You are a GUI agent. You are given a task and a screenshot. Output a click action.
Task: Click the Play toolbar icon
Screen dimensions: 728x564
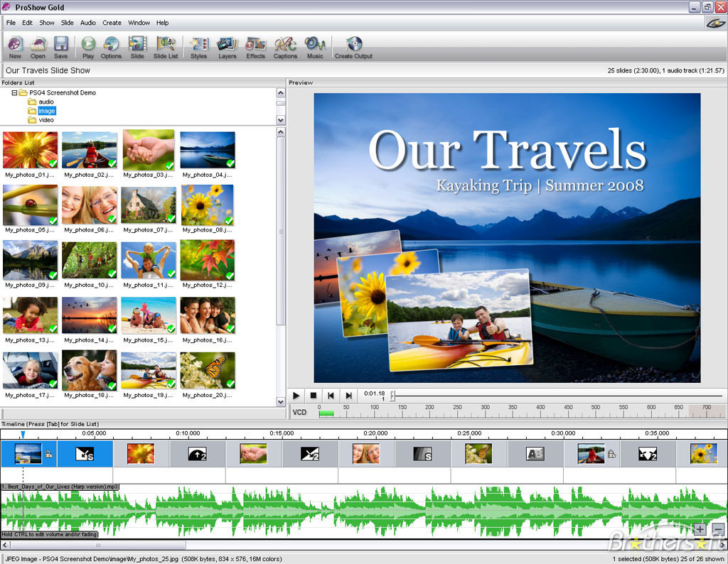[88, 44]
